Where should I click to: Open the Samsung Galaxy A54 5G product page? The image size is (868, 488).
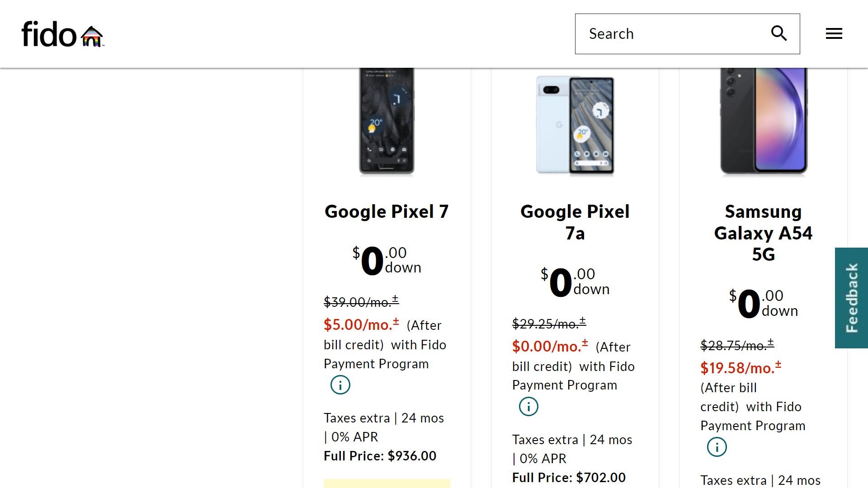click(763, 233)
